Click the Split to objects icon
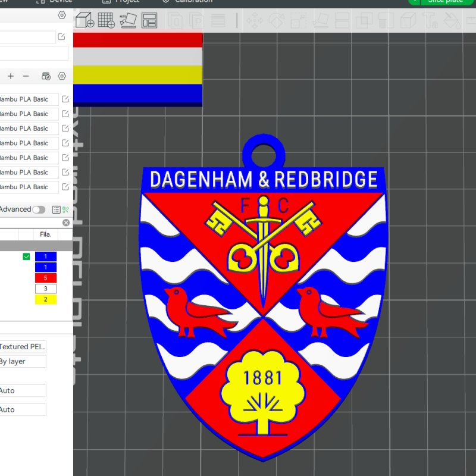The width and height of the screenshot is (476, 476). pyautogui.click(x=175, y=20)
